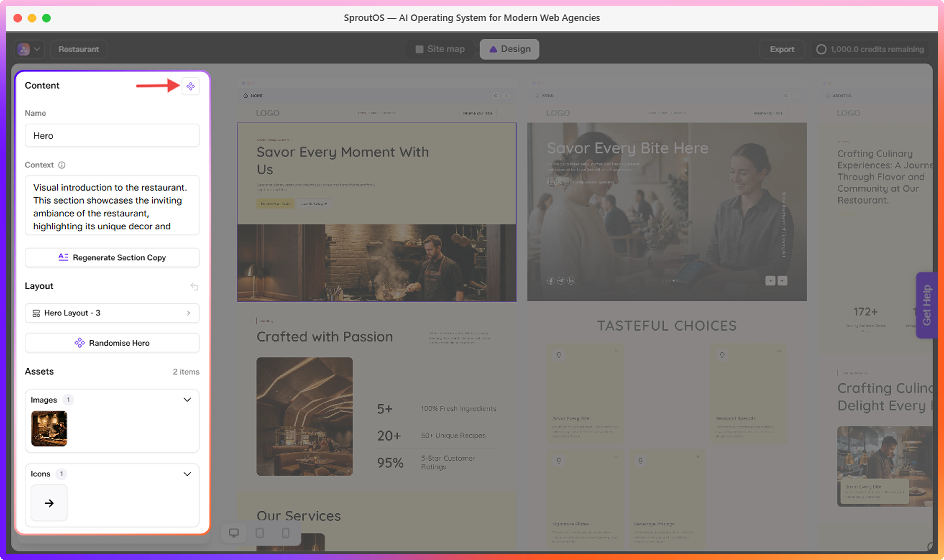This screenshot has width=944, height=560.
Task: Open the workspace dropdown chevron in top bar
Action: pyautogui.click(x=37, y=49)
